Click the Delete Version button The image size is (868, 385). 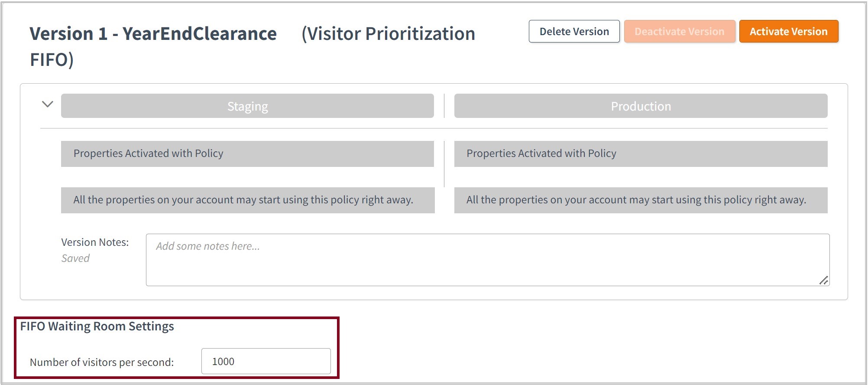(x=574, y=32)
